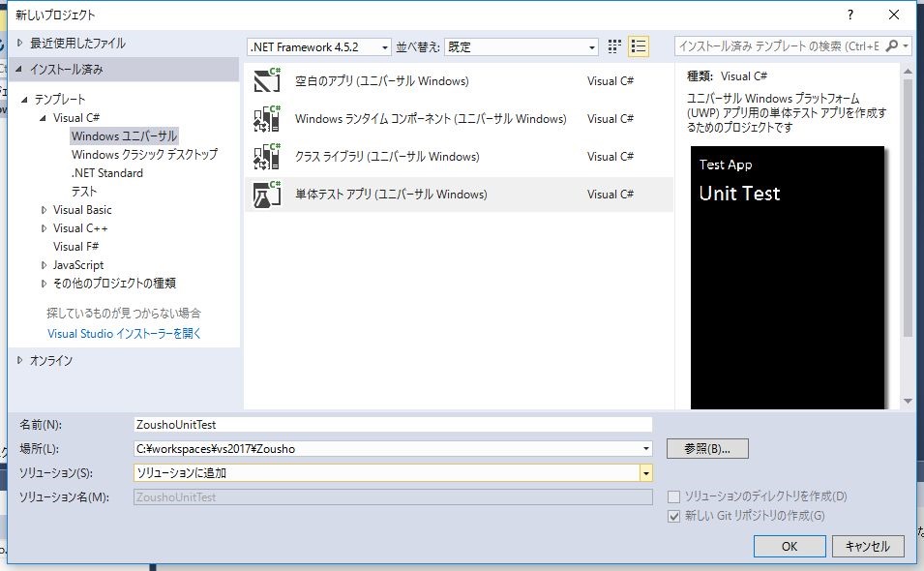Click the class library (クラス ライブラリ) template icon
This screenshot has height=571, width=924.
(x=266, y=156)
